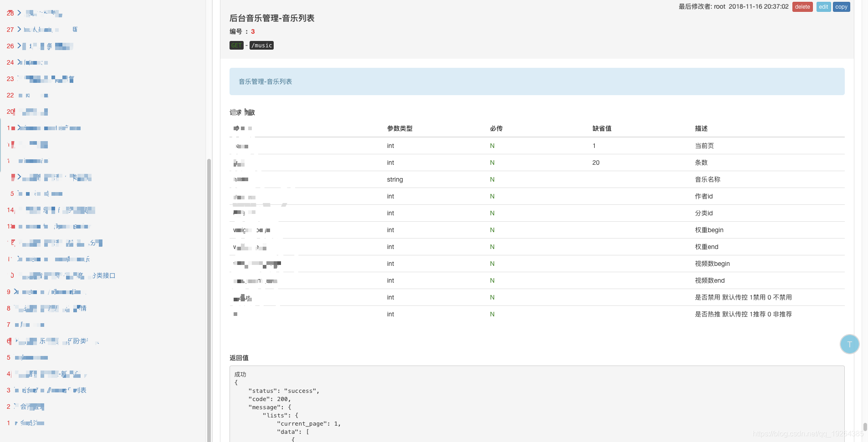The width and height of the screenshot is (868, 442).
Task: Expand the chevron of sidebar item 9
Action: click(x=16, y=291)
